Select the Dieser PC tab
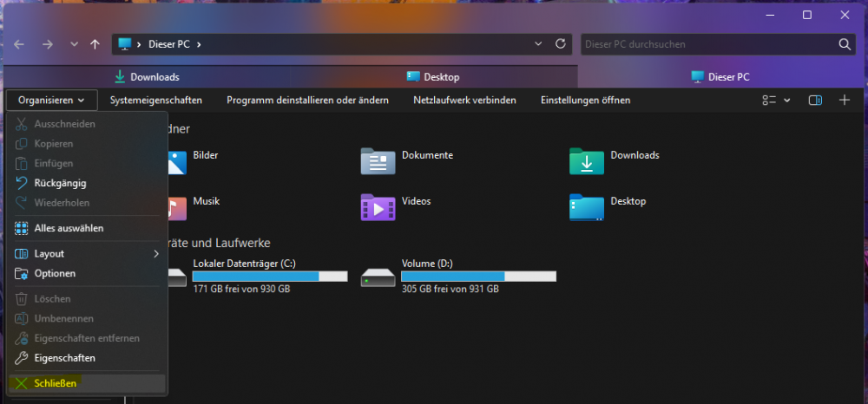This screenshot has width=868, height=404. pyautogui.click(x=720, y=77)
